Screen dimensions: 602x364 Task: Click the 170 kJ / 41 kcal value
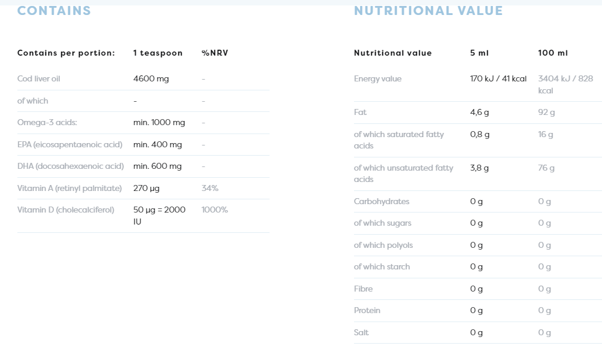498,79
